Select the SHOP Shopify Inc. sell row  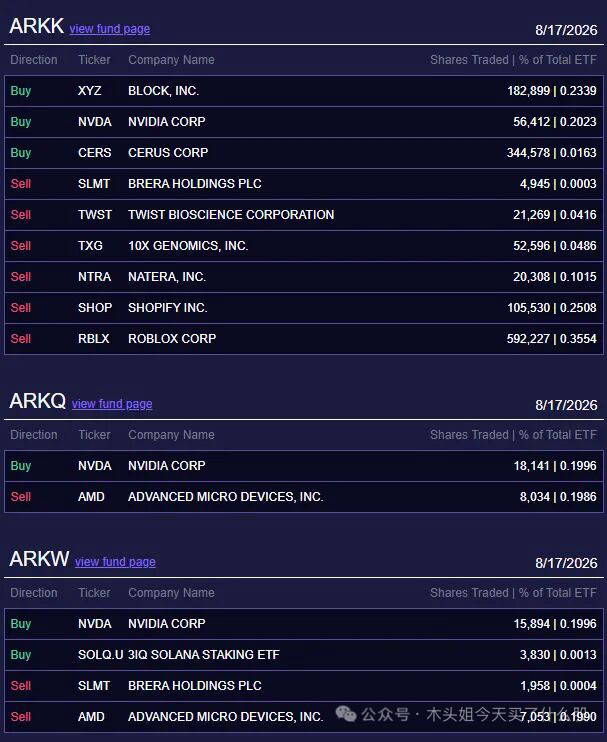pos(304,308)
